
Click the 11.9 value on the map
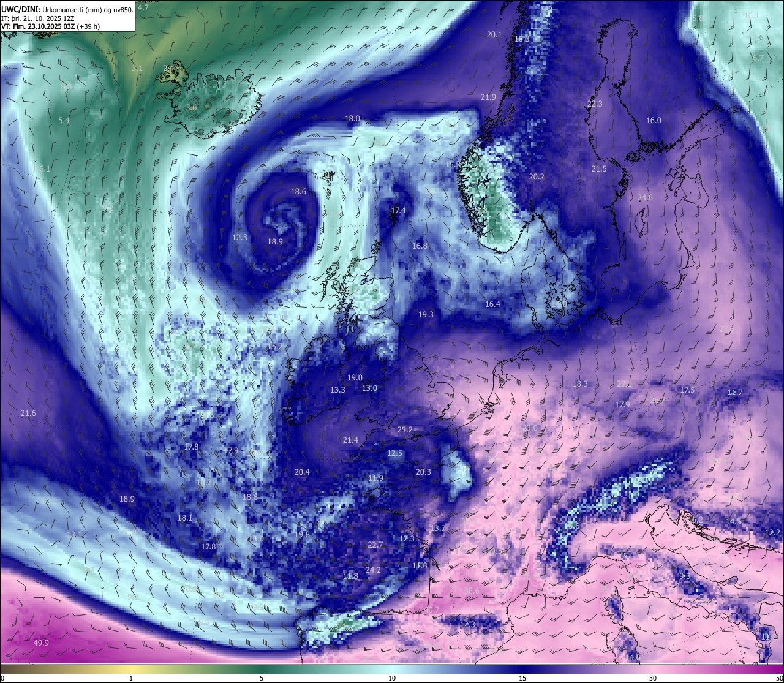pyautogui.click(x=375, y=478)
